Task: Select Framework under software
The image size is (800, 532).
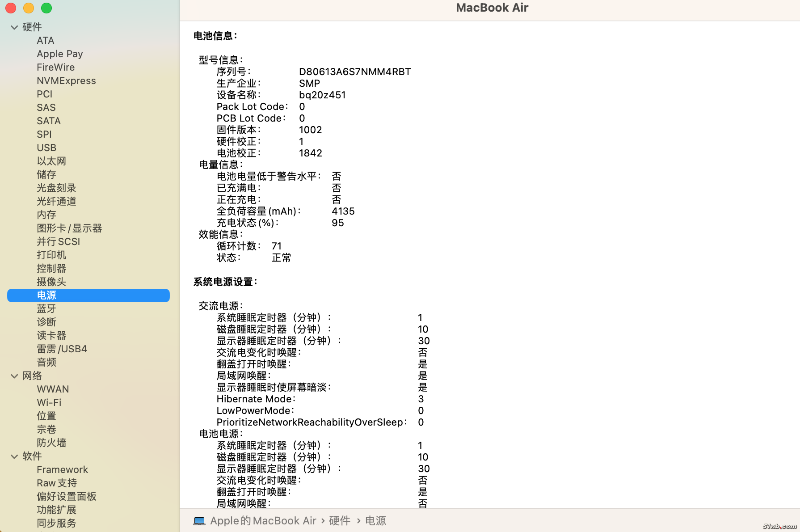Action: pos(62,469)
